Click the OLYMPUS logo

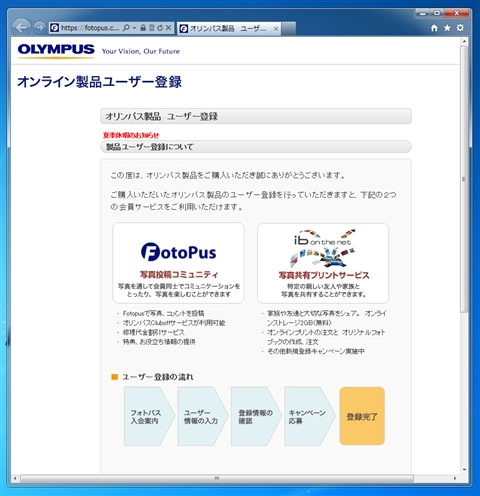tap(56, 50)
